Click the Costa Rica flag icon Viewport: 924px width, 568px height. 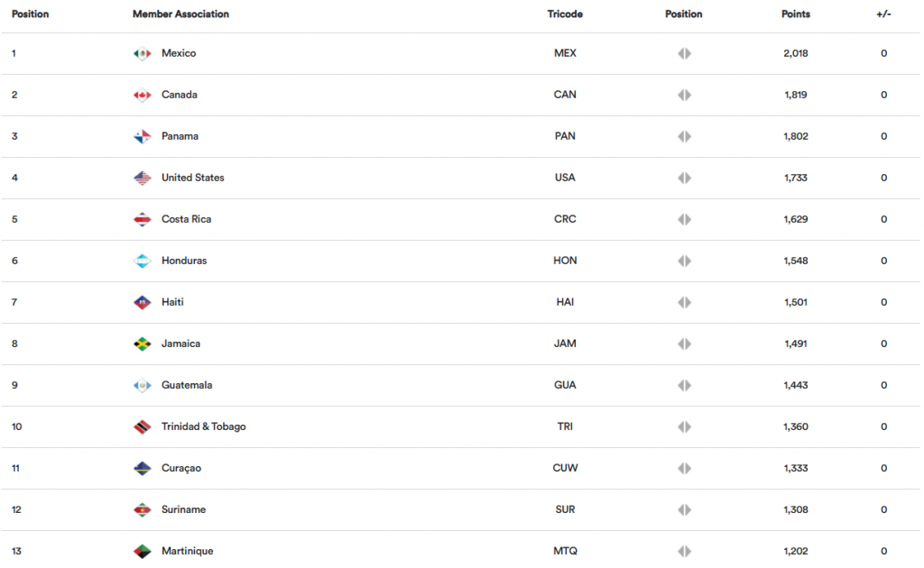point(142,220)
